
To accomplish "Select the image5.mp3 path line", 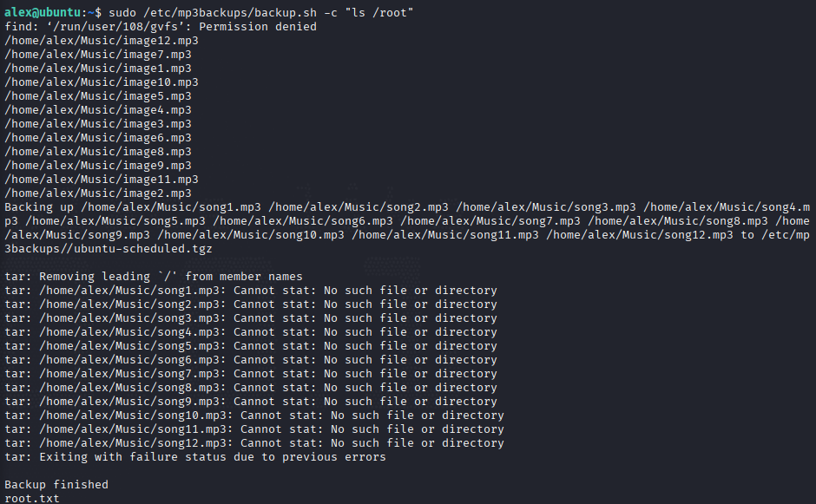I will click(98, 96).
